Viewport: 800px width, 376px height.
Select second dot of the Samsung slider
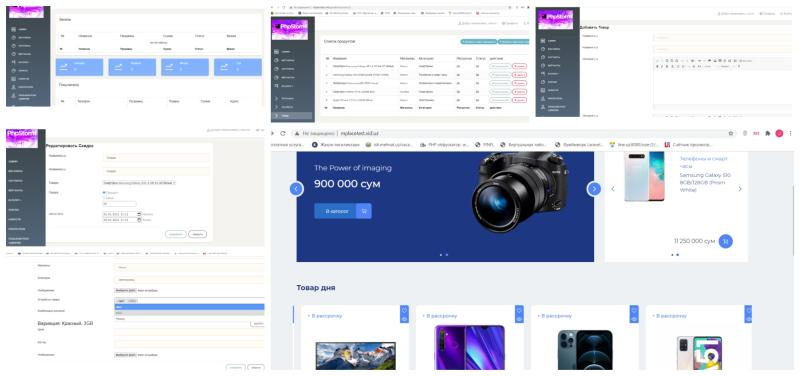point(678,255)
